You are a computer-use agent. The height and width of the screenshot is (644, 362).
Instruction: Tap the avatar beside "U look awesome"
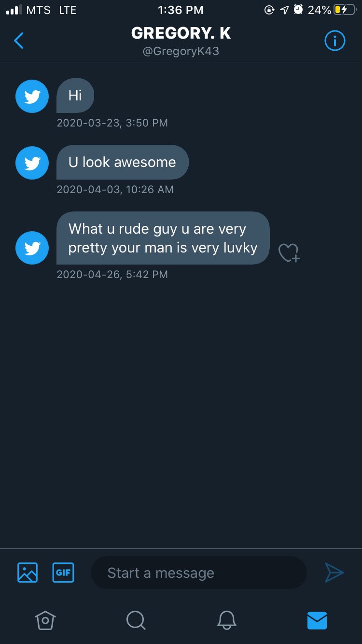[x=32, y=163]
